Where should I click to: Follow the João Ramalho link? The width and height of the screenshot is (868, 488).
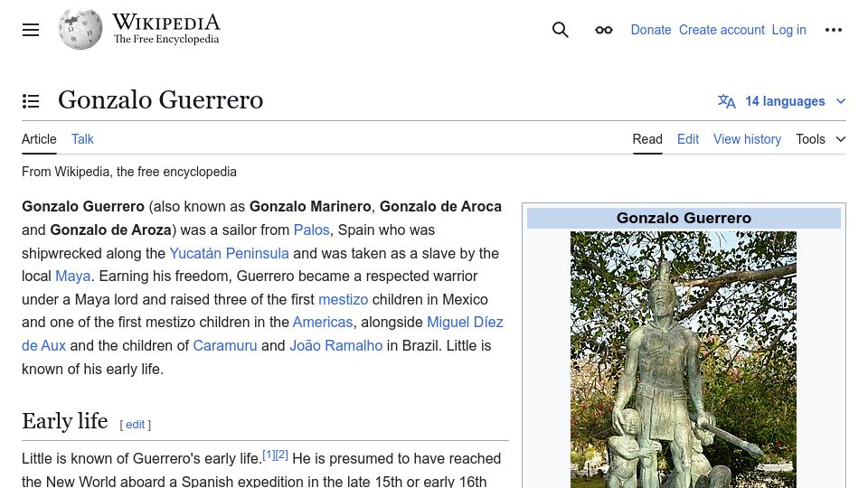335,345
